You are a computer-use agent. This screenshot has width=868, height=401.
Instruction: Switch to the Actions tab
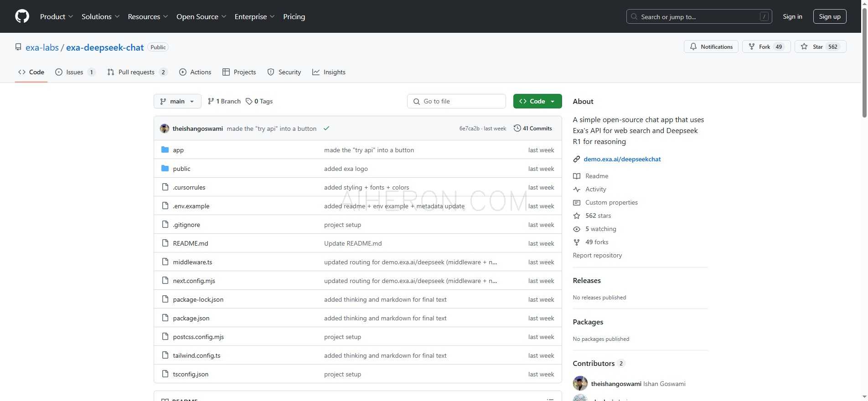tap(195, 72)
